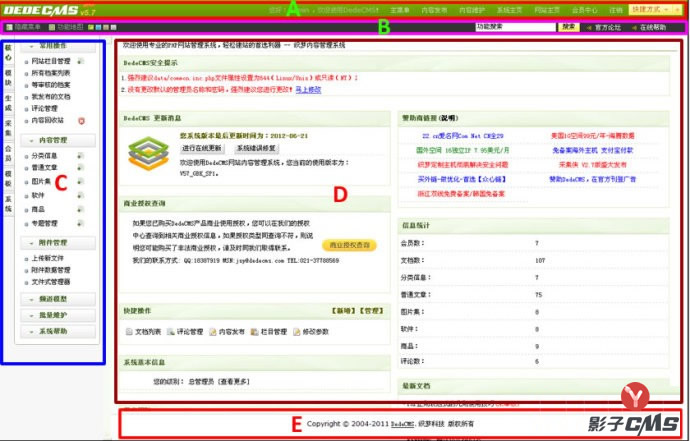690x441 pixels.
Task: Expand the 批量维护 sidebar section
Action: pos(62,315)
